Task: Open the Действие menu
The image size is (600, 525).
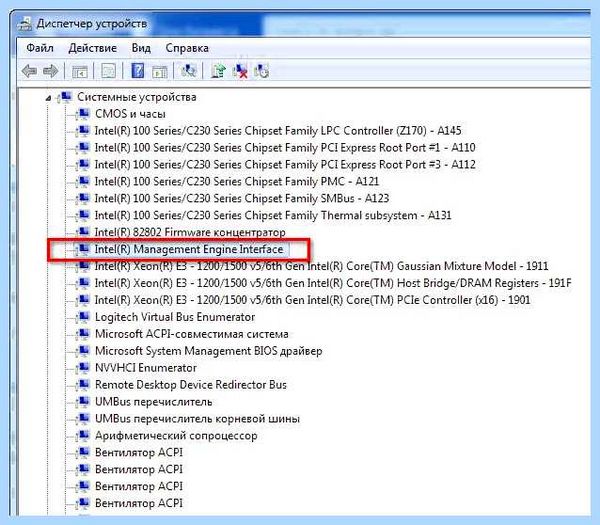Action: click(92, 48)
